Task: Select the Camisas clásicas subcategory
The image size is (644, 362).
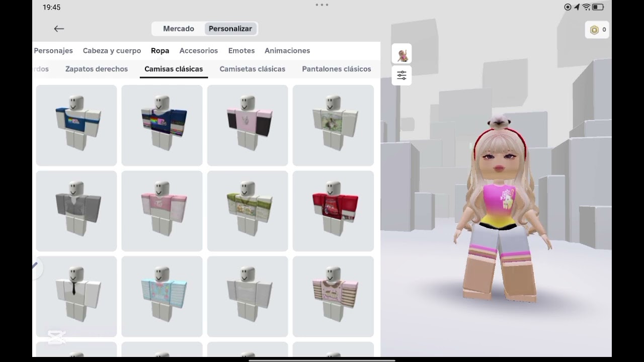Action: 174,69
